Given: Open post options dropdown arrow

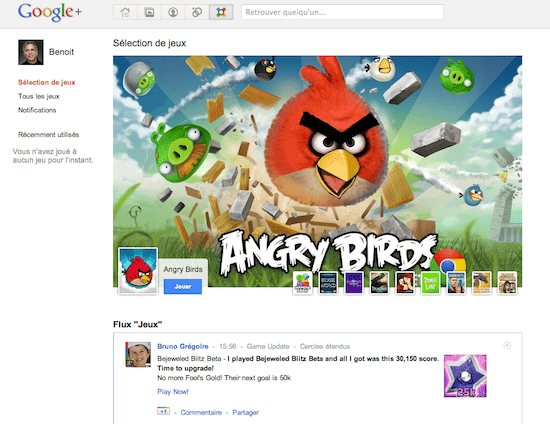Looking at the screenshot, I should 507,345.
